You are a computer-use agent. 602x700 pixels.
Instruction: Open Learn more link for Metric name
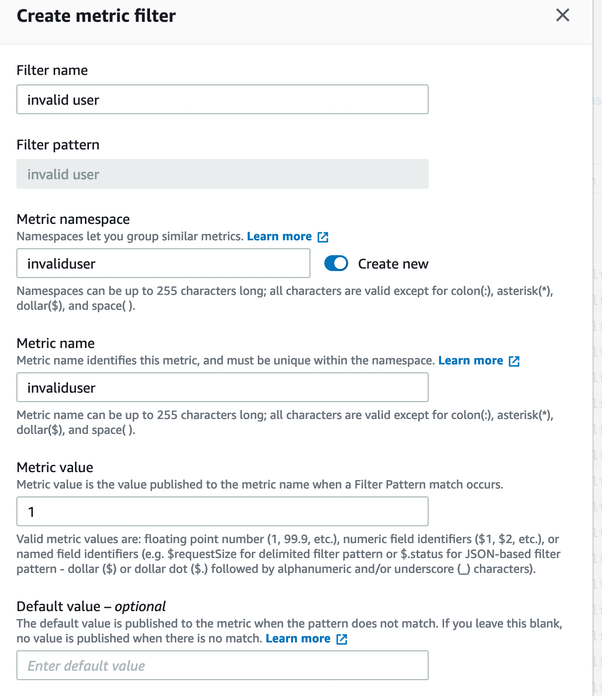[470, 361]
